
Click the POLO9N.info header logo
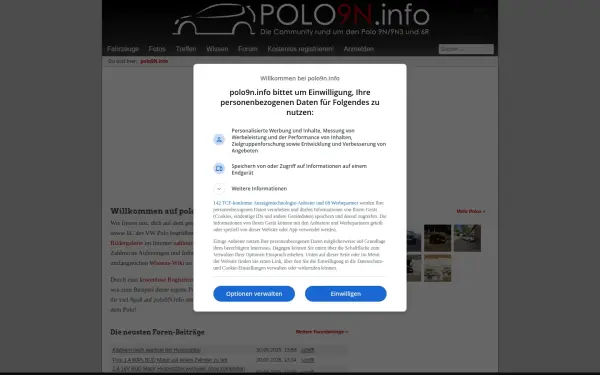pos(301,20)
